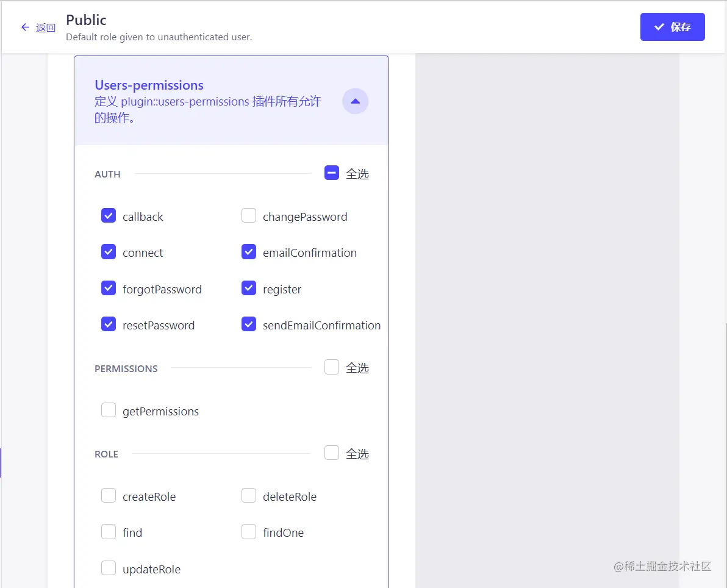Check ROLE 全选 select-all box
The width and height of the screenshot is (727, 588).
click(x=332, y=453)
